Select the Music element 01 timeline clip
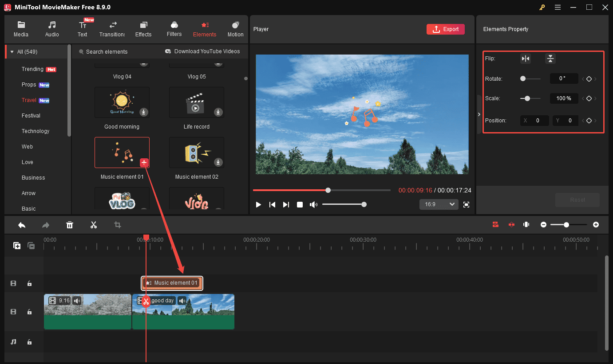613x364 pixels. (x=172, y=283)
